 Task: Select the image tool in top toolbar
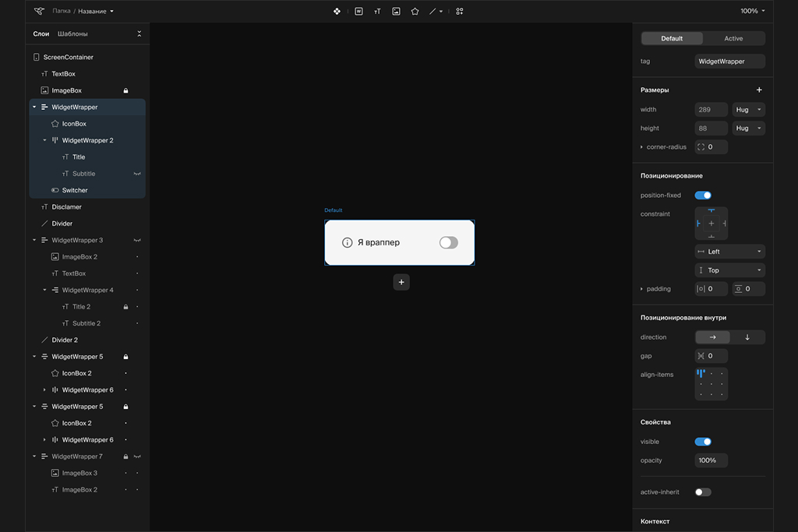[396, 12]
